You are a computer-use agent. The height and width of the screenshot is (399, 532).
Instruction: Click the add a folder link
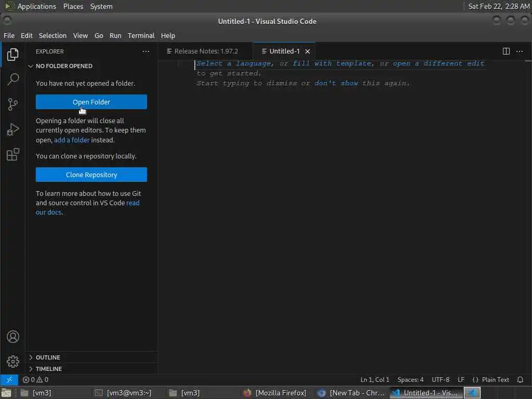pos(72,140)
